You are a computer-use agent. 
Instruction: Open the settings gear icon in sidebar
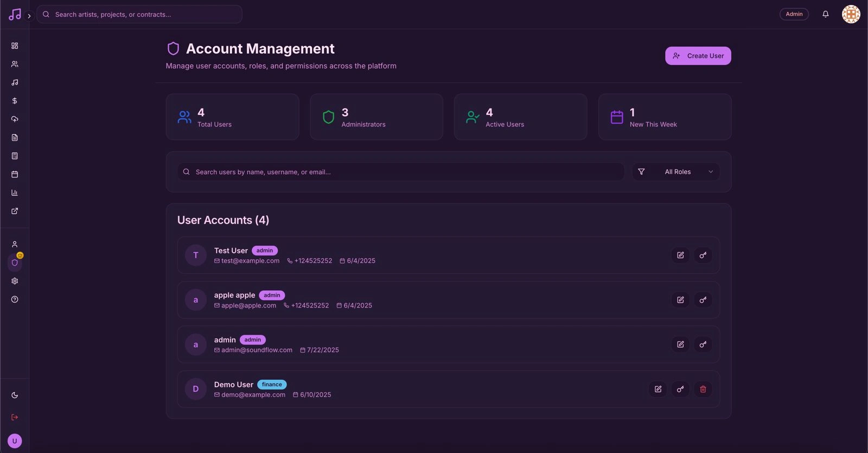pyautogui.click(x=15, y=281)
